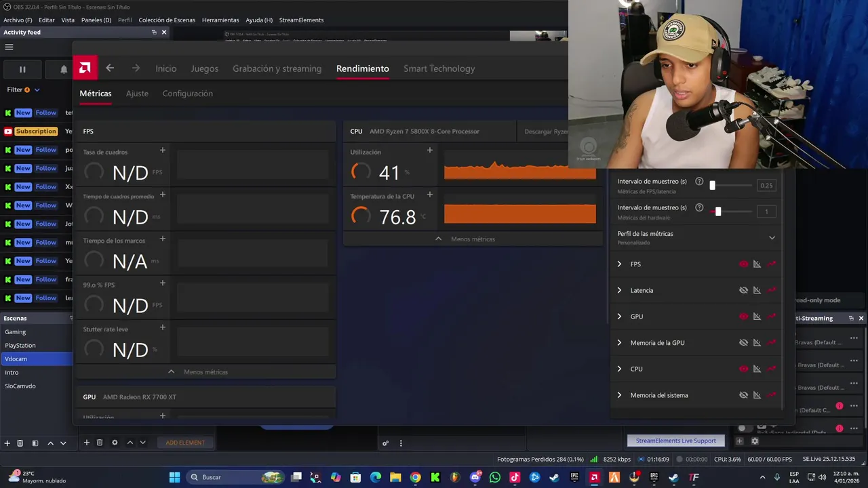Screen dimensions: 868x488
Task: Click the AMD logo home icon
Action: pos(85,68)
